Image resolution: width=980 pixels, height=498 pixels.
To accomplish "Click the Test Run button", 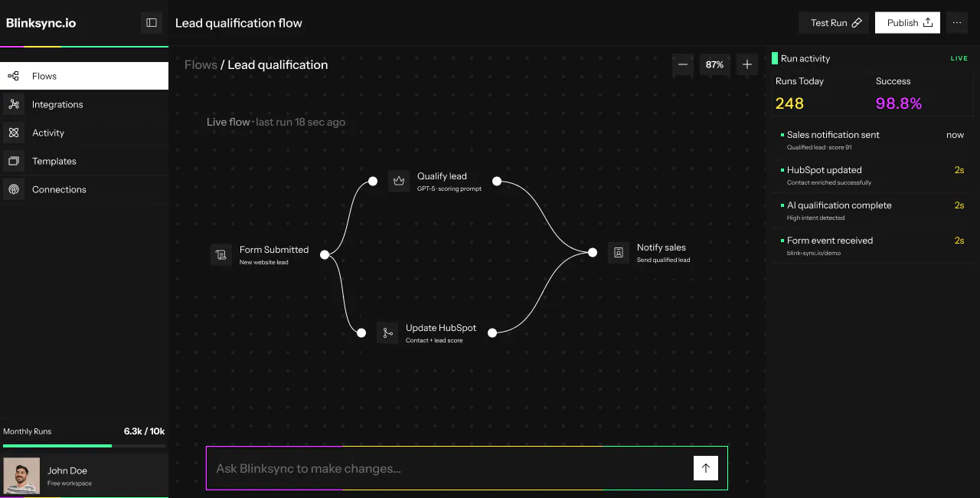I will pyautogui.click(x=835, y=23).
